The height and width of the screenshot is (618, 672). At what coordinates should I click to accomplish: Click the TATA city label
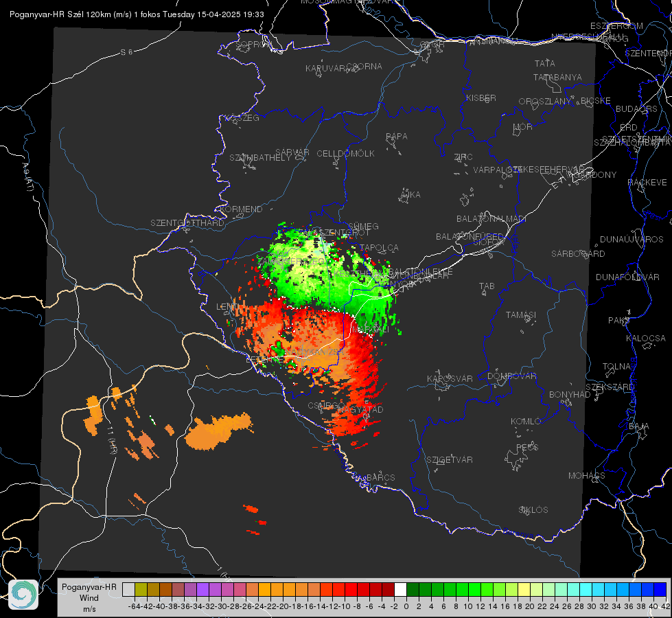click(545, 63)
